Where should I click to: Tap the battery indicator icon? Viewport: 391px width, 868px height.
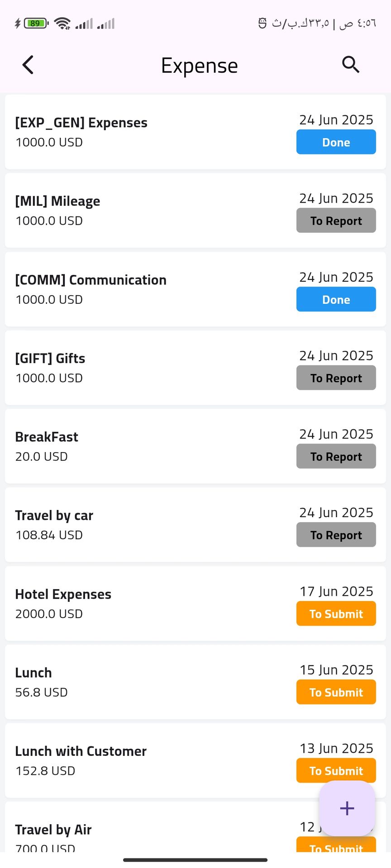[35, 23]
